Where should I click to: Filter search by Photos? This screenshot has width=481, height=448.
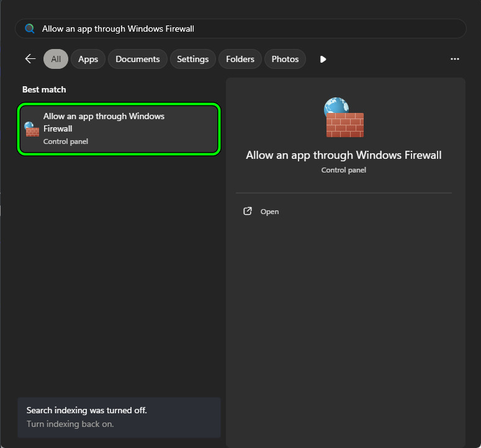click(x=285, y=59)
